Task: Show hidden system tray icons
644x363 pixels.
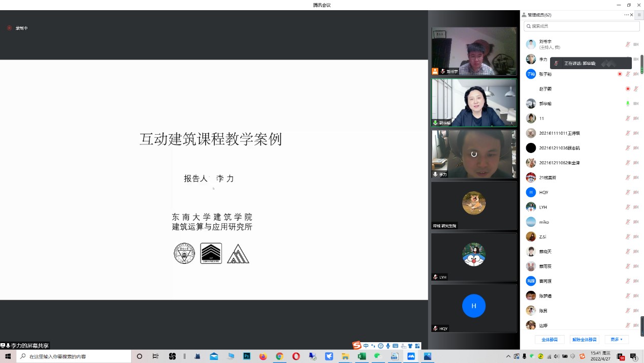Action: pyautogui.click(x=508, y=356)
